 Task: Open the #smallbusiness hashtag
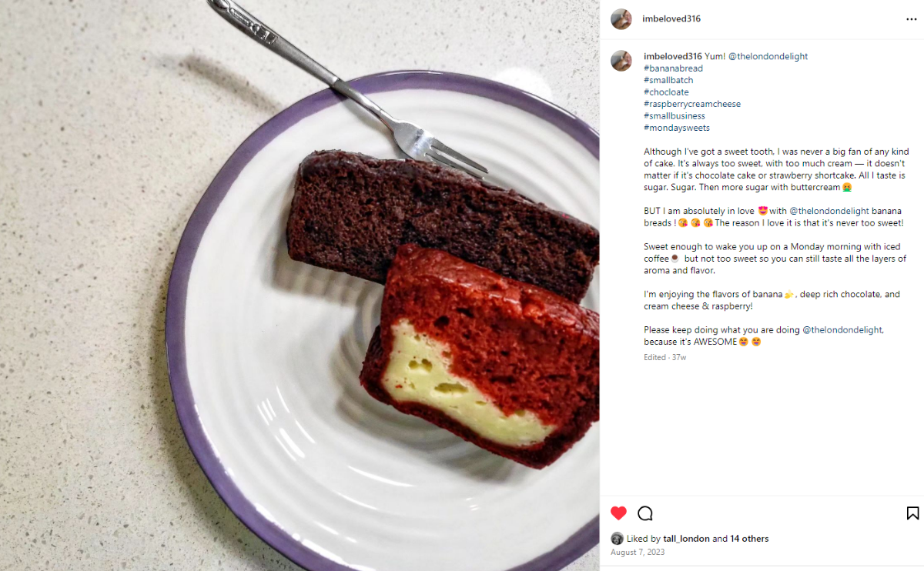point(675,116)
